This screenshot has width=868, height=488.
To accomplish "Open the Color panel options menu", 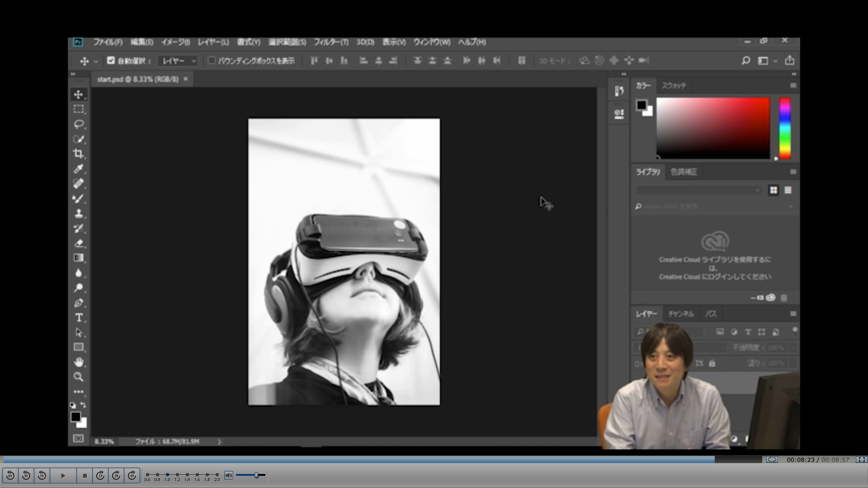I will point(793,85).
